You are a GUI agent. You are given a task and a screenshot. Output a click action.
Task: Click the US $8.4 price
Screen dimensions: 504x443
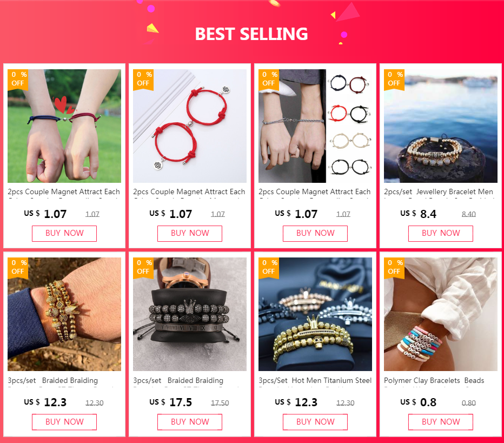(x=418, y=214)
